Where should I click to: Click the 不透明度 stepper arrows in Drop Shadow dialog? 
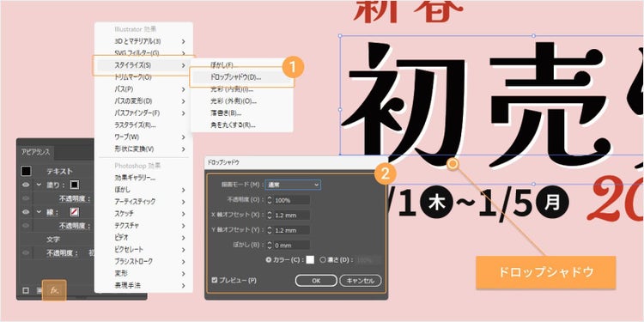pos(270,200)
